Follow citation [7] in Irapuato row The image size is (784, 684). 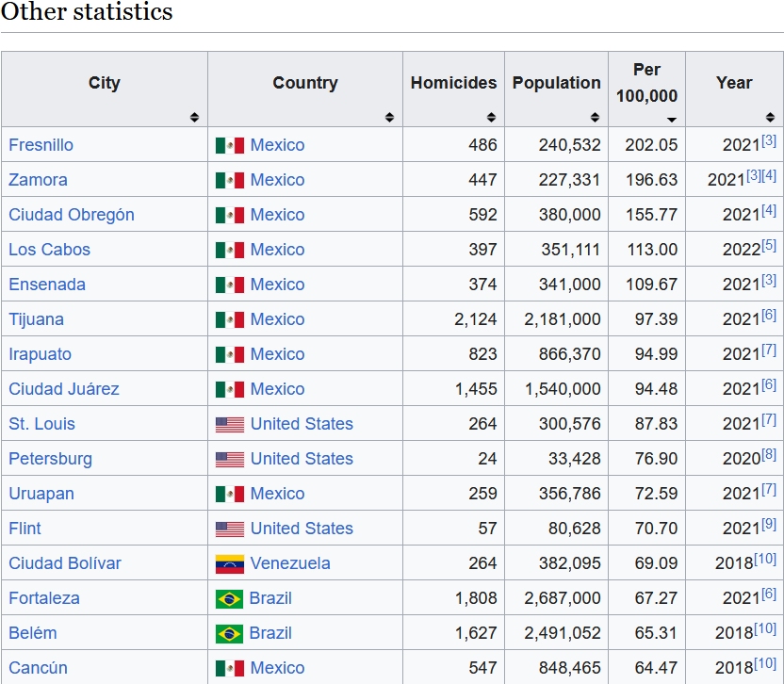pos(769,350)
